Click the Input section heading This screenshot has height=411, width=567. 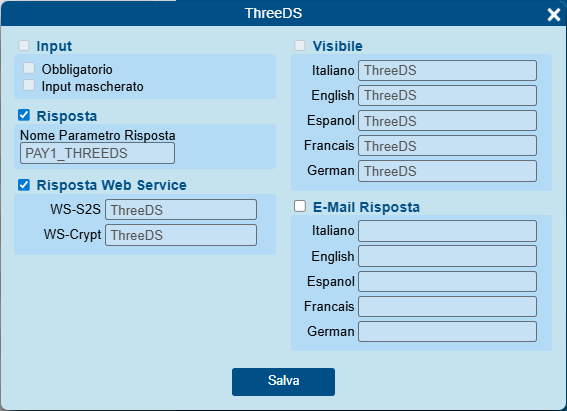pos(54,46)
